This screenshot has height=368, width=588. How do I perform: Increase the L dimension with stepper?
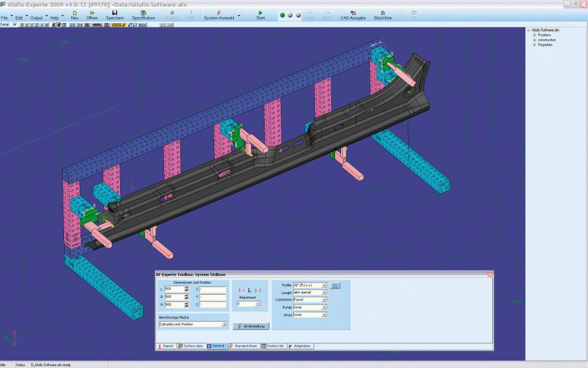[187, 287]
